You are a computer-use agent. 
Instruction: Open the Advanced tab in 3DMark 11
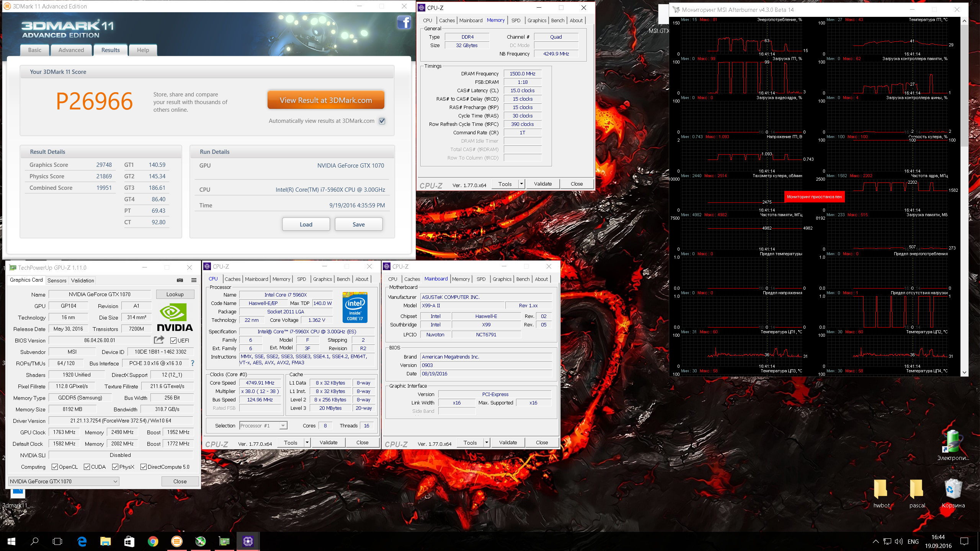[71, 50]
